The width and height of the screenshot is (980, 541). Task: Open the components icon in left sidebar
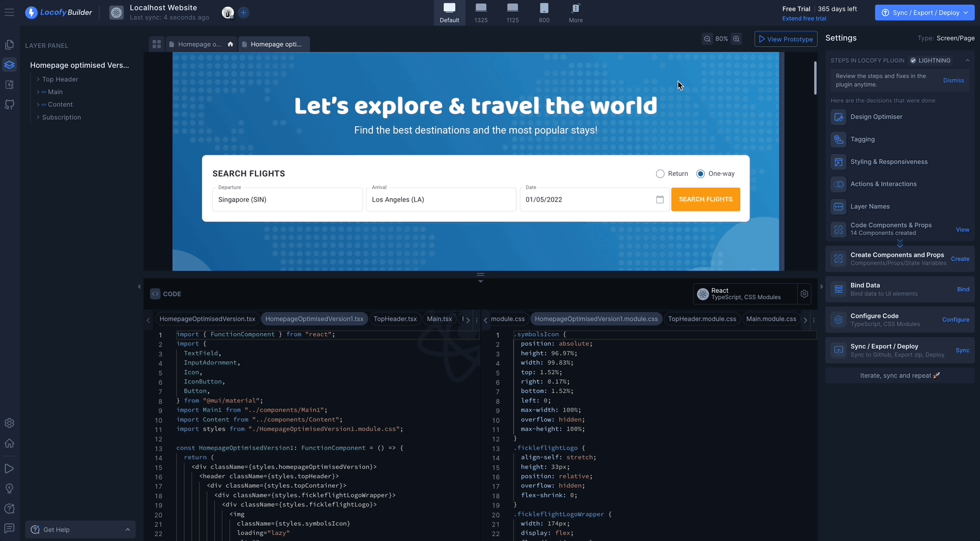[x=9, y=85]
